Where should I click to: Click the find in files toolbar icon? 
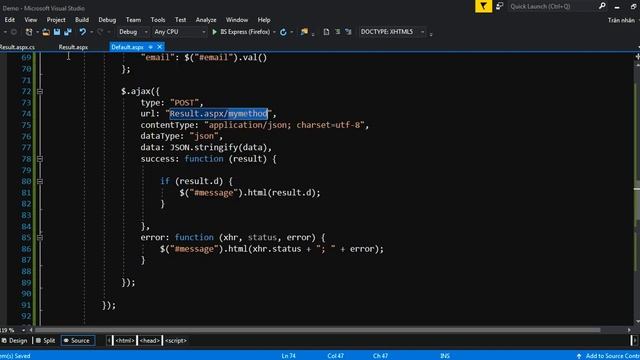[304, 32]
